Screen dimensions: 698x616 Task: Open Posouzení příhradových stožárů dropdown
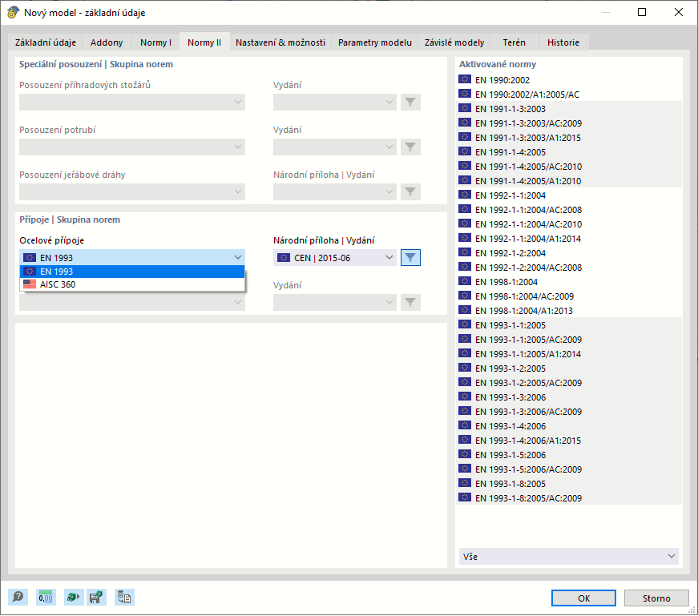click(x=132, y=102)
